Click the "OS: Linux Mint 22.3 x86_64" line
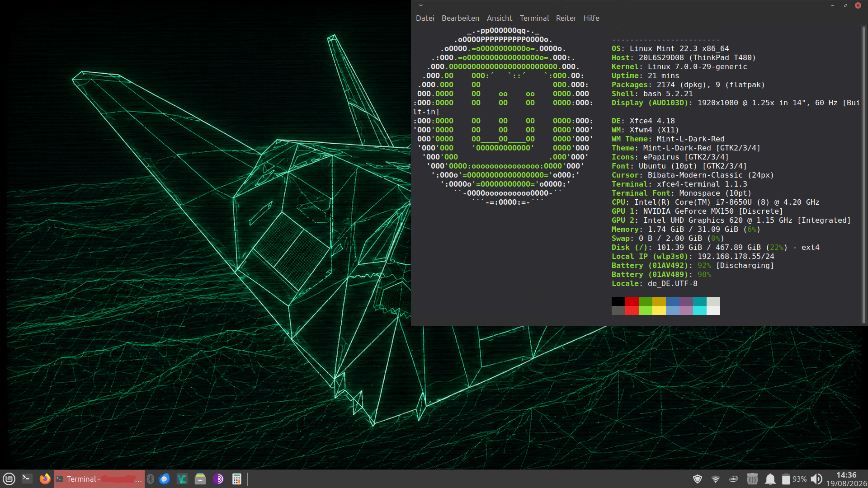This screenshot has height=488, width=868. (670, 49)
